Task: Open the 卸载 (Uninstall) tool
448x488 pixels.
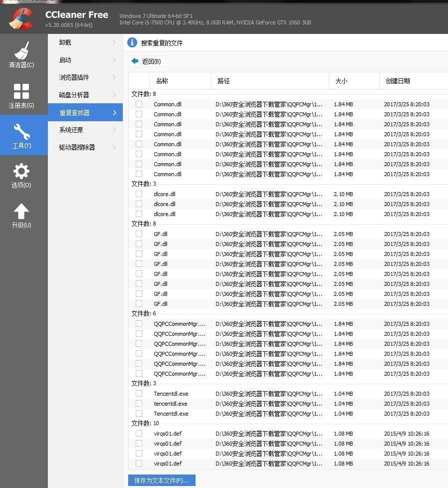Action: click(85, 42)
